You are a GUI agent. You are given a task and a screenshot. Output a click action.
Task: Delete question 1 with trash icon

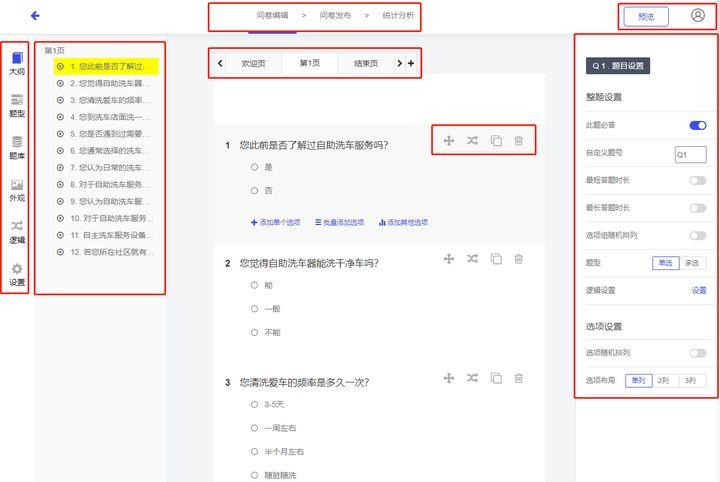[x=518, y=140]
